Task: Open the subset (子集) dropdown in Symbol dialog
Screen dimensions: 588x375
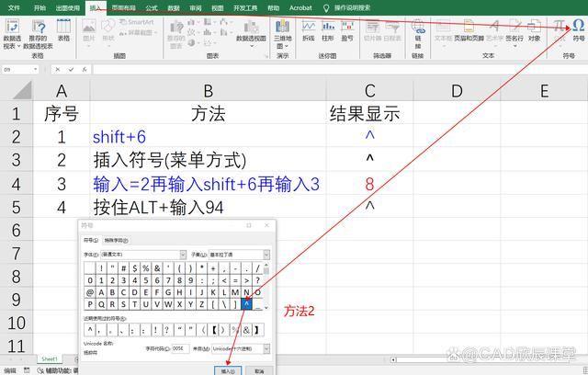Action: point(266,255)
